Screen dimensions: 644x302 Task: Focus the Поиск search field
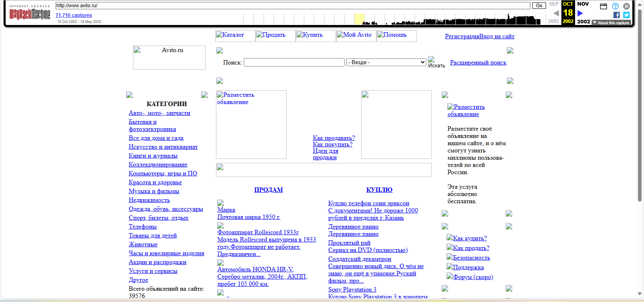coord(294,62)
